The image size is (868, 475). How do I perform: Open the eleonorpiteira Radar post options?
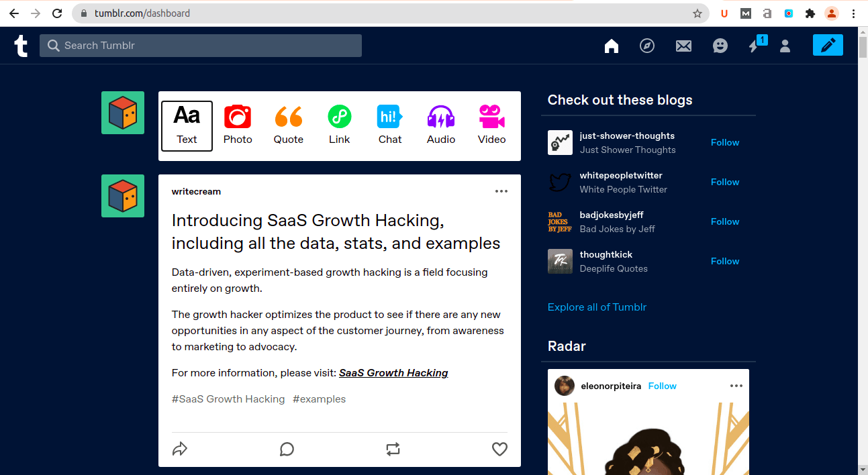point(736,386)
